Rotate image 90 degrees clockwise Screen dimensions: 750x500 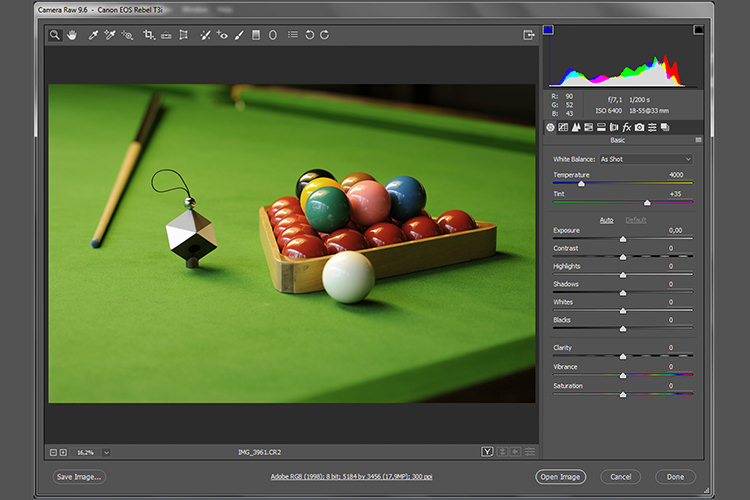point(325,35)
